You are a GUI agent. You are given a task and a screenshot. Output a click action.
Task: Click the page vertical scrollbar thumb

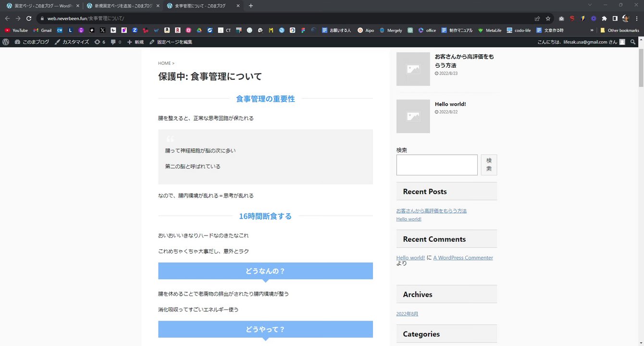641,67
